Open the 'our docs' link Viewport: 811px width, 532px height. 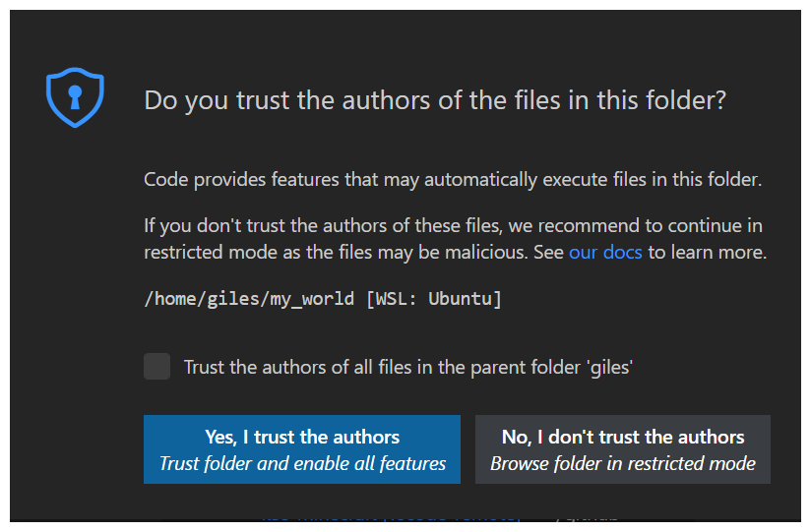tap(605, 252)
